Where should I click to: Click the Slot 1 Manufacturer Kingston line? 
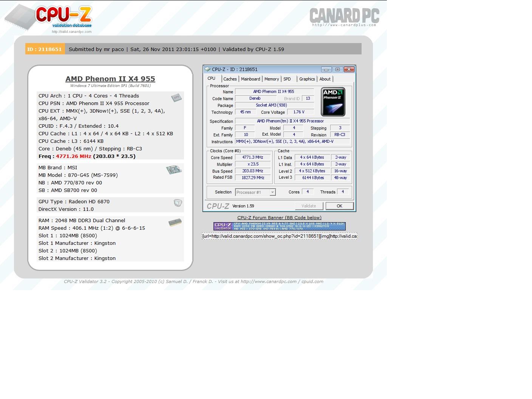tap(77, 243)
